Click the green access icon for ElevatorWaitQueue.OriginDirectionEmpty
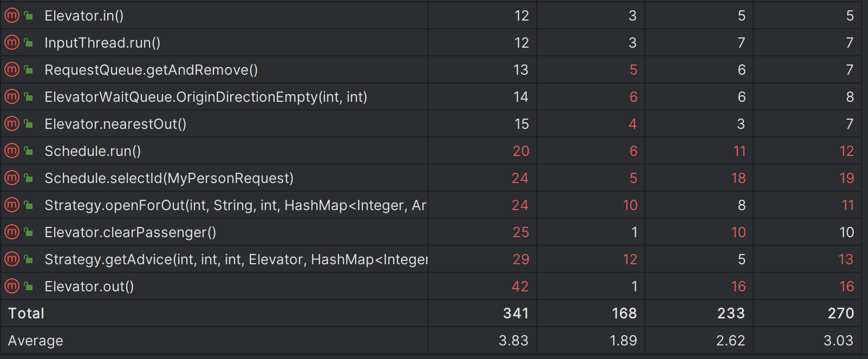The image size is (868, 359). pyautogui.click(x=29, y=97)
